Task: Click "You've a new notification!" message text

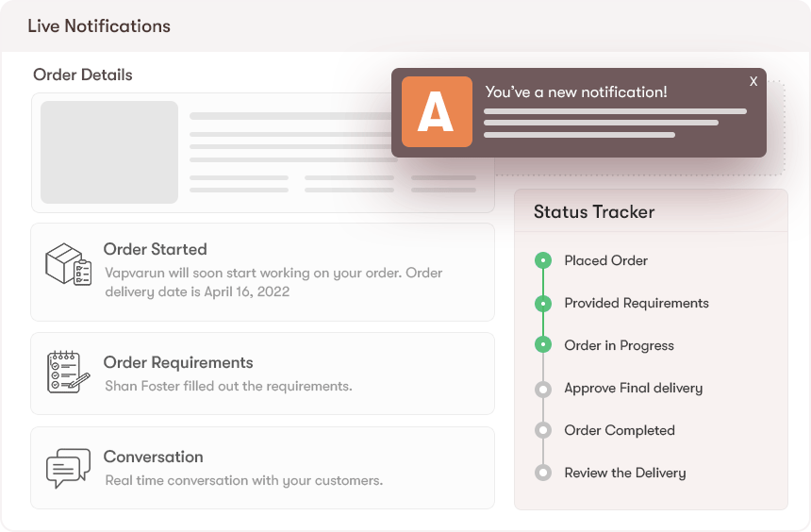Action: (x=576, y=92)
